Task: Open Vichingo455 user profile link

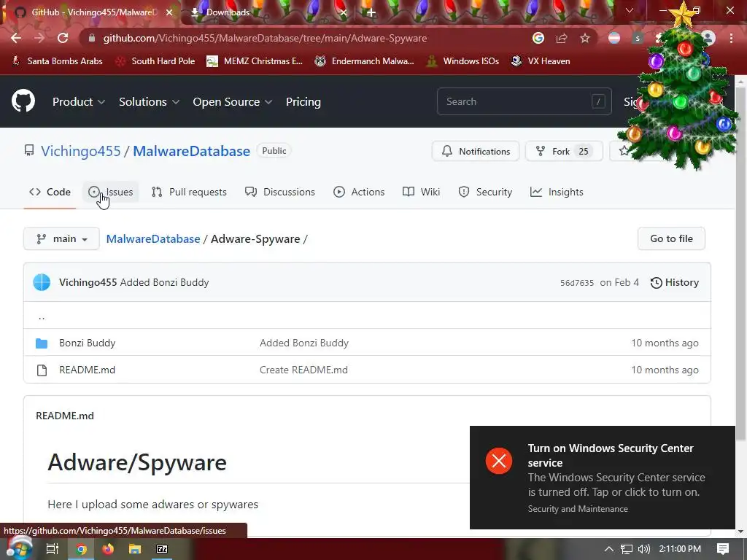Action: click(x=80, y=151)
